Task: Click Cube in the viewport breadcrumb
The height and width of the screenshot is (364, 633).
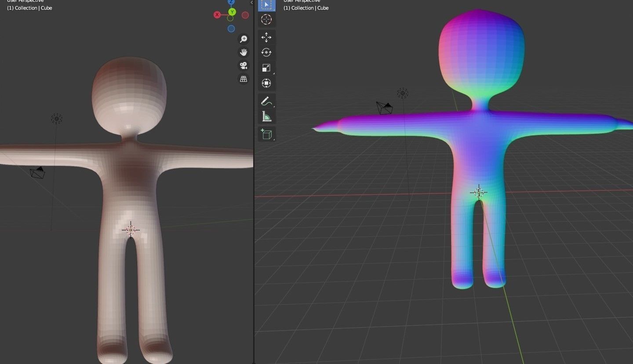Action: pos(47,8)
